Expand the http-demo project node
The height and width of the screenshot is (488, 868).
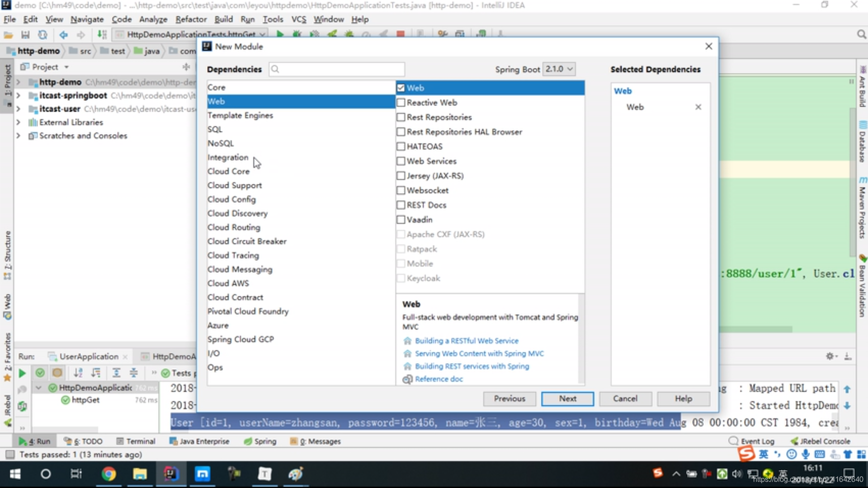click(19, 82)
